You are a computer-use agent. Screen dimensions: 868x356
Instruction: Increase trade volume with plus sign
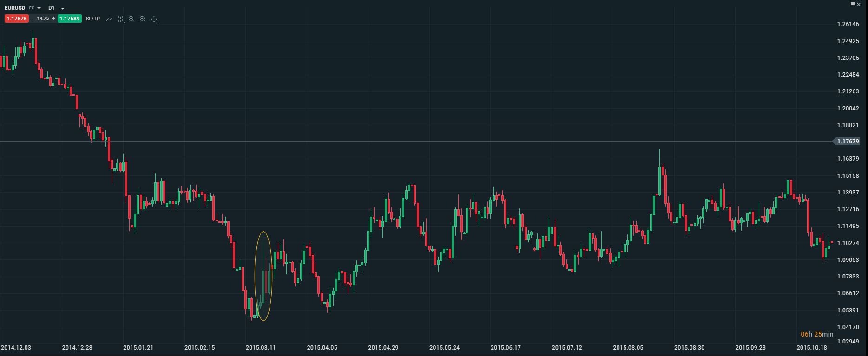[54, 19]
